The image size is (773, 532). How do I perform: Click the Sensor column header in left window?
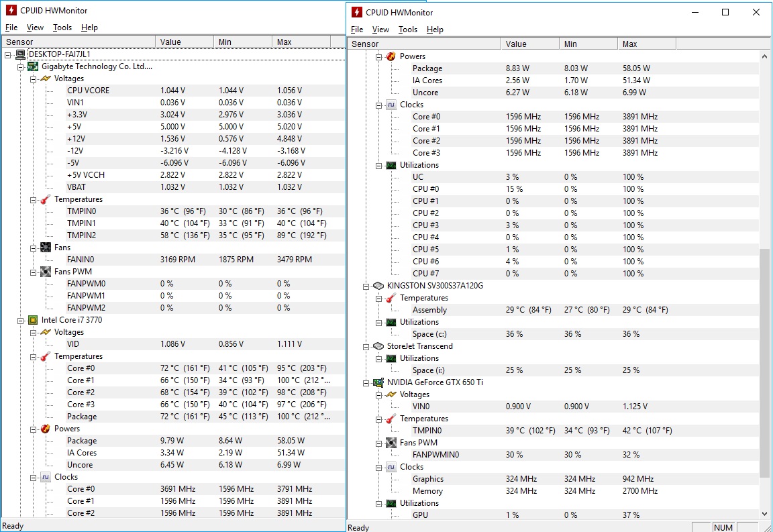pyautogui.click(x=79, y=42)
